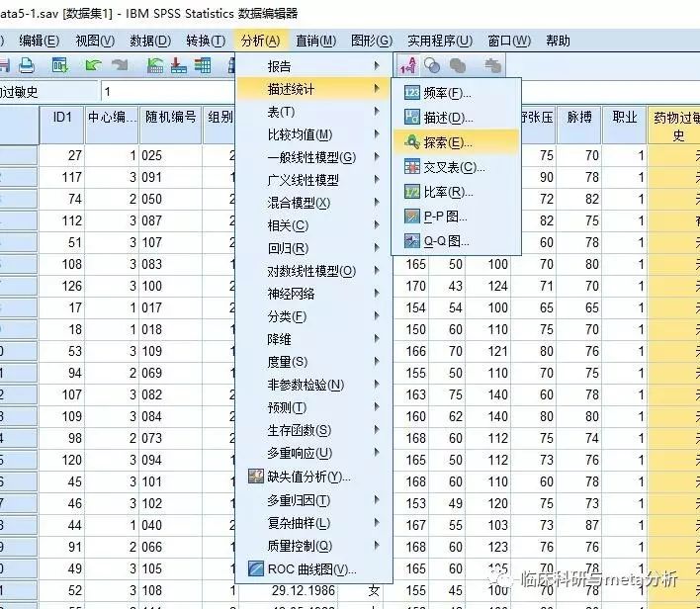Image resolution: width=700 pixels, height=609 pixels.
Task: Click the Go to case icon
Action: pyautogui.click(x=155, y=65)
